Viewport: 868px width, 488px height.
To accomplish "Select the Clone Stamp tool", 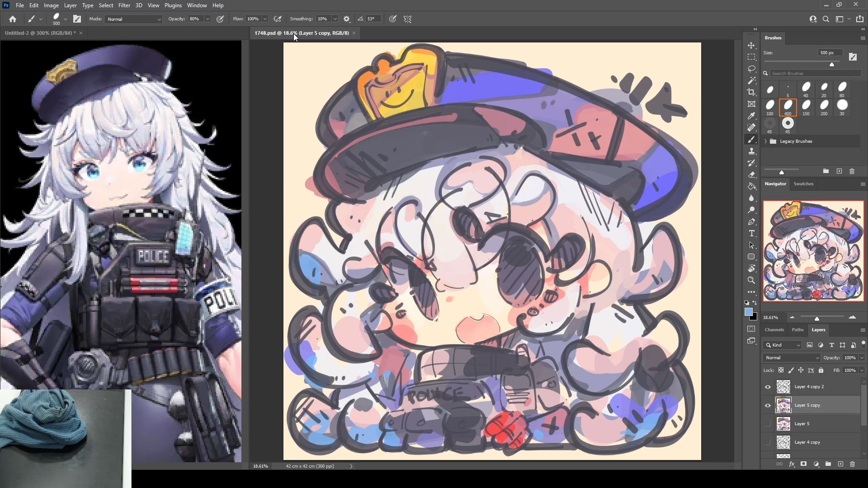I will (751, 151).
